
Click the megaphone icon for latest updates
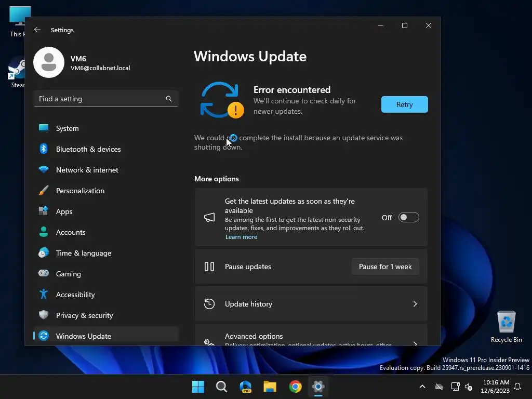[209, 217]
